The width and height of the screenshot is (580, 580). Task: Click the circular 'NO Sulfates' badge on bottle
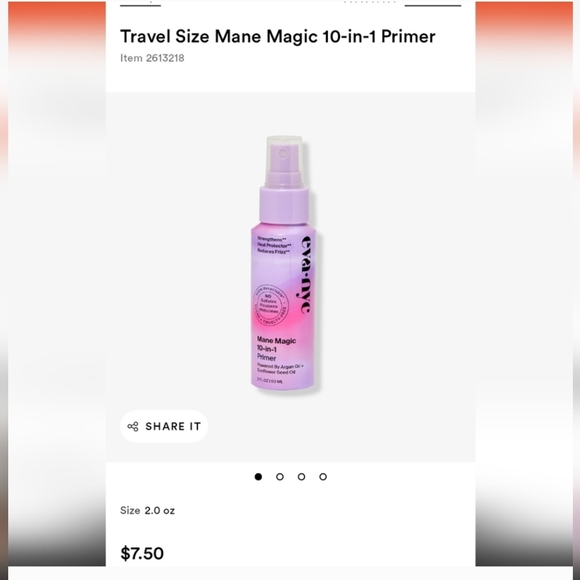[270, 304]
